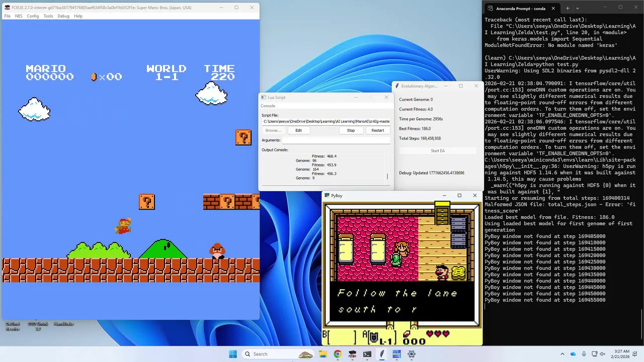Click 'ModuleNotFoundError' line in terminal
The width and height of the screenshot is (644, 362).
click(x=551, y=45)
